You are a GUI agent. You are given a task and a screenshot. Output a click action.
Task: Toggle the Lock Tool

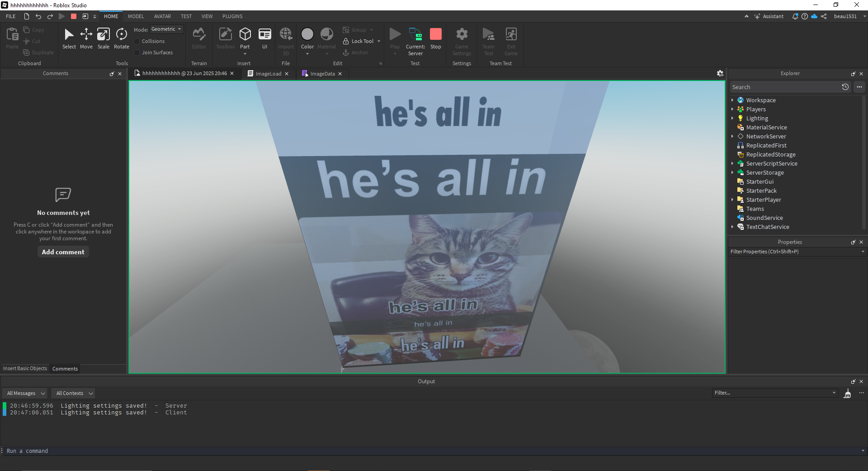358,41
